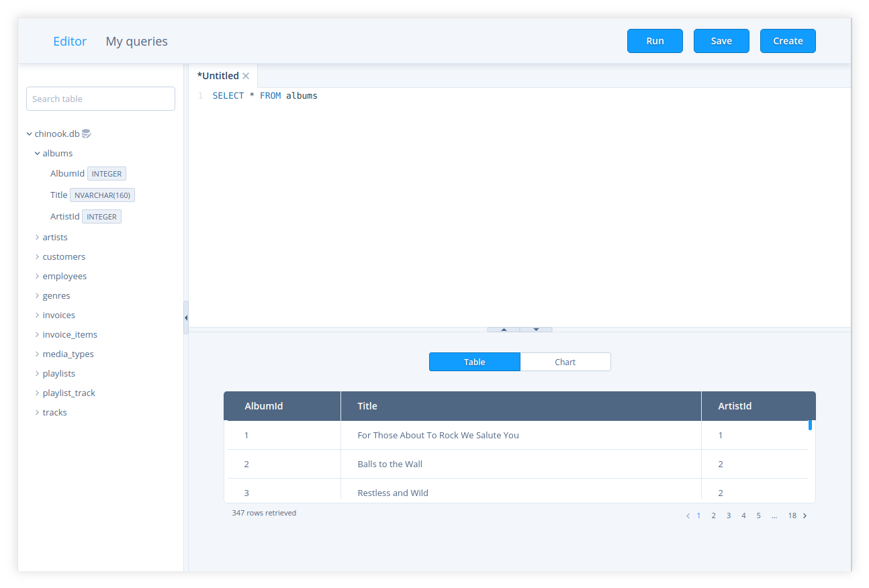Image resolution: width=869 pixels, height=588 pixels.
Task: Click the database icon beside chinook.db
Action: pyautogui.click(x=86, y=134)
